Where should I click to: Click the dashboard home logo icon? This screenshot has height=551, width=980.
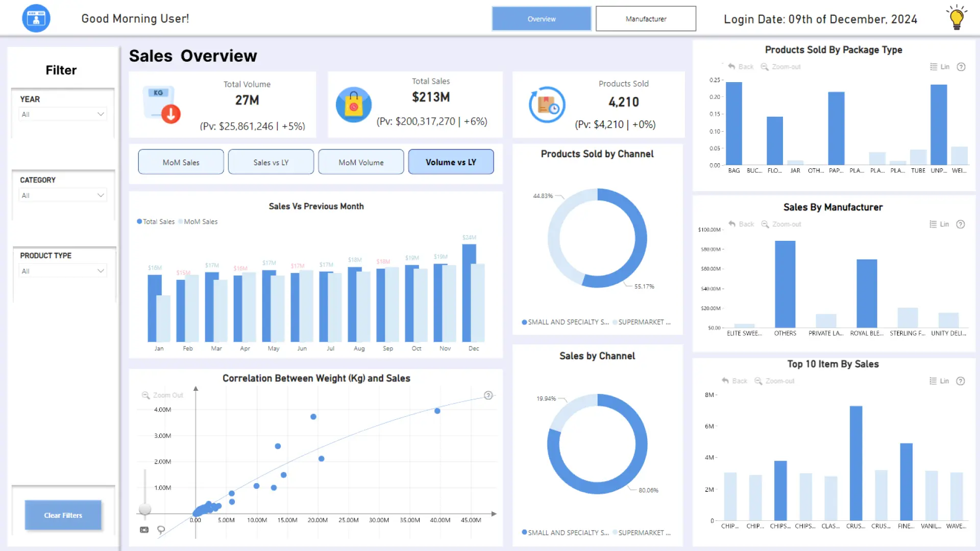point(36,18)
